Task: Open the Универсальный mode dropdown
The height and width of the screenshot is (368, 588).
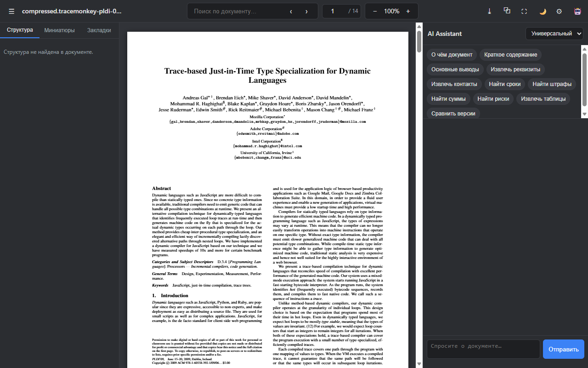Action: point(554,34)
